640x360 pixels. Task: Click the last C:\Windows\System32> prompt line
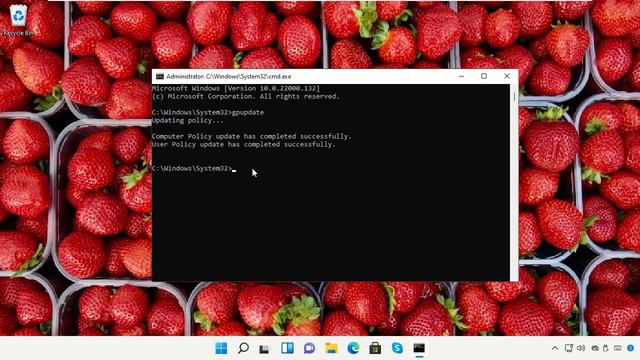coord(194,168)
